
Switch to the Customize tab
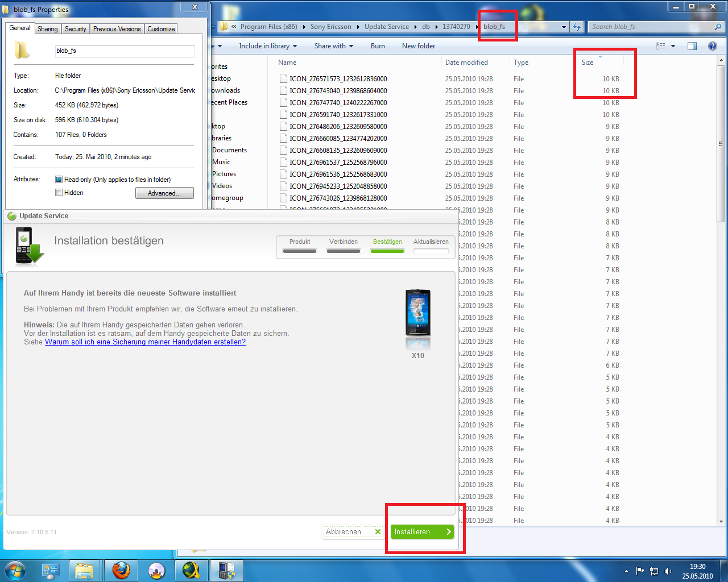162,29
